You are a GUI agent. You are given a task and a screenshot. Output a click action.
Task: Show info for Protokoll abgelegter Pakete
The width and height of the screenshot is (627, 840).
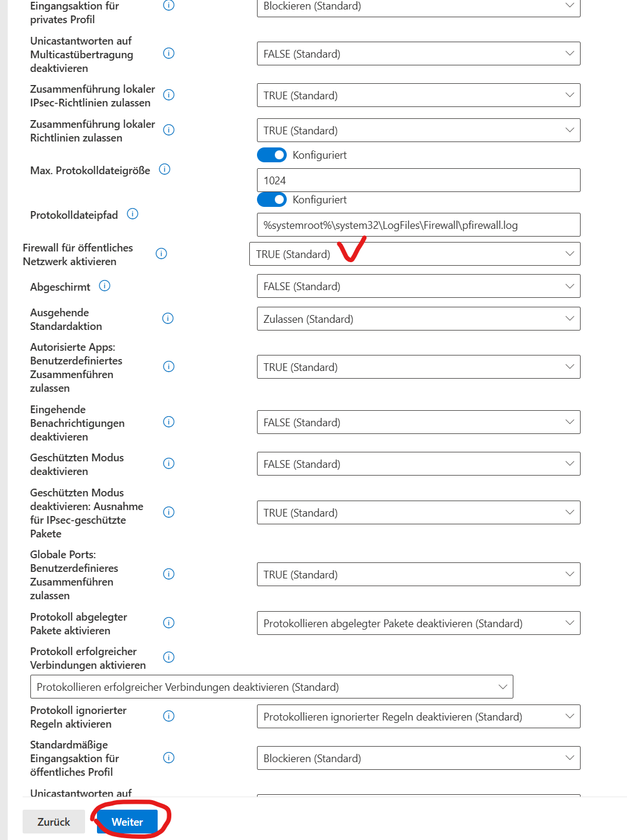click(x=169, y=623)
